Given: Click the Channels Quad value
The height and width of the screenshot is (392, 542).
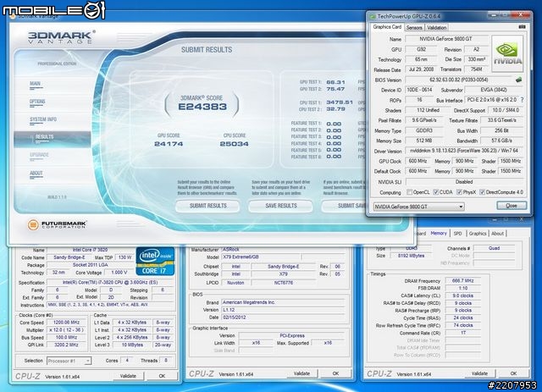Looking at the screenshot, I should 494,248.
